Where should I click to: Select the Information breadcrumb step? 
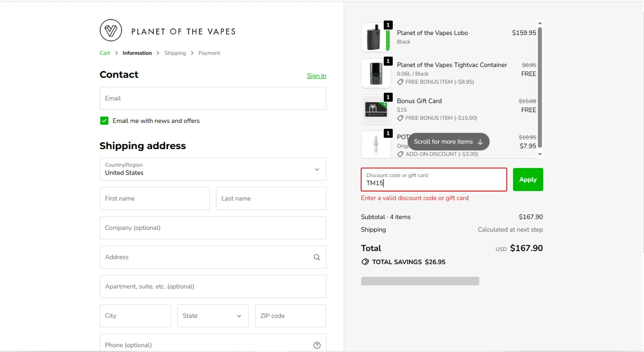coord(137,53)
